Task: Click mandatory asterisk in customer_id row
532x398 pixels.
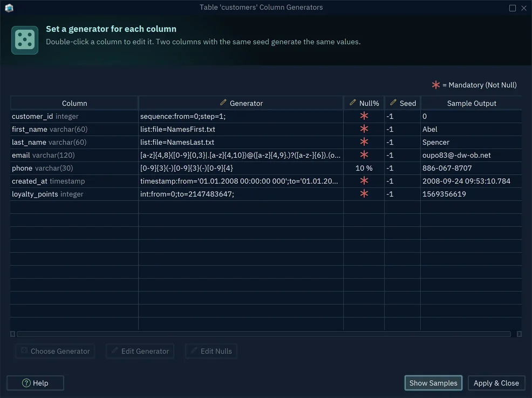Action: [x=364, y=116]
